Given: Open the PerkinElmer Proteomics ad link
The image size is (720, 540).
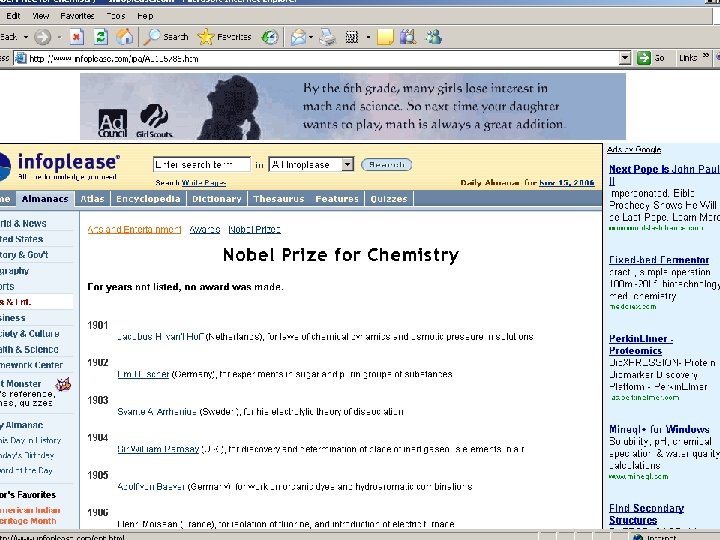Looking at the screenshot, I should click(x=641, y=344).
